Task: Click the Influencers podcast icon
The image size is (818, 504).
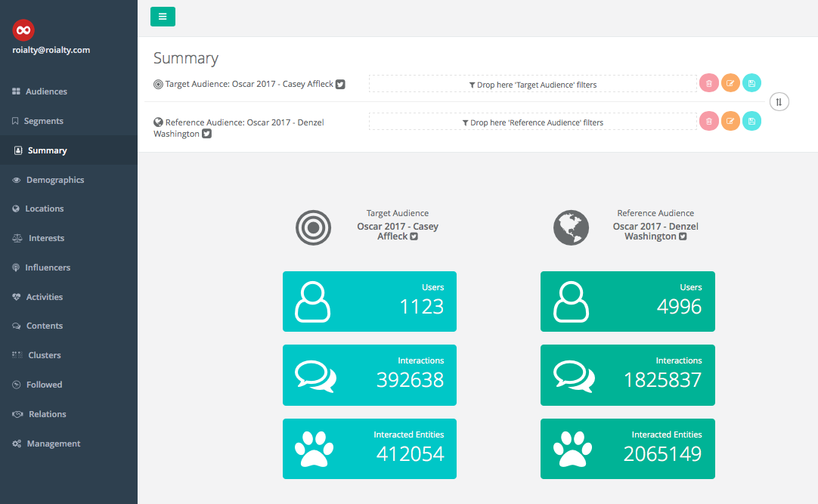Action: click(16, 267)
